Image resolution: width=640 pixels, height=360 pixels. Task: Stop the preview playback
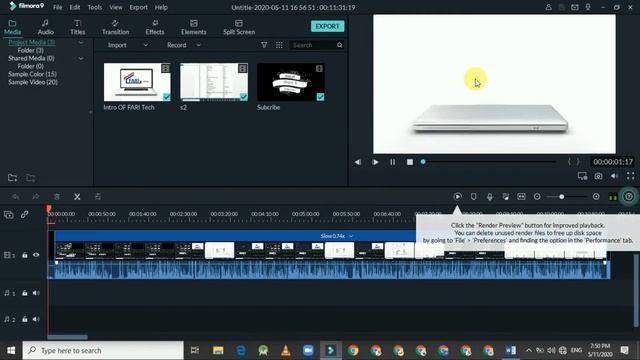(x=410, y=162)
